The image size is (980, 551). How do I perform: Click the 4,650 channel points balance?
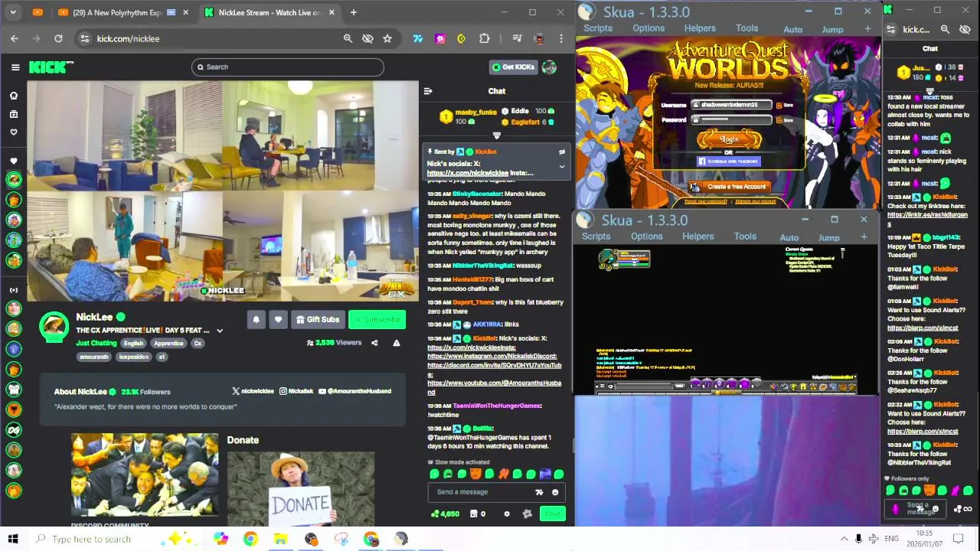tap(445, 514)
